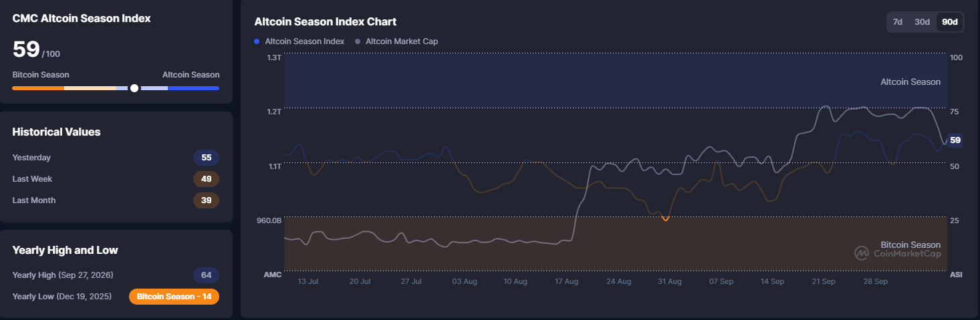
Task: Click the Yesterday row label
Action: tap(31, 158)
